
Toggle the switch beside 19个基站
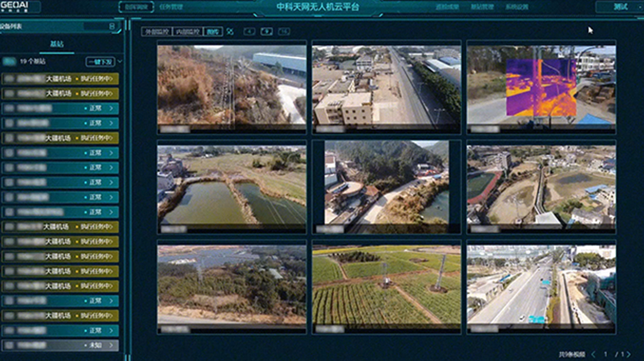[11, 61]
